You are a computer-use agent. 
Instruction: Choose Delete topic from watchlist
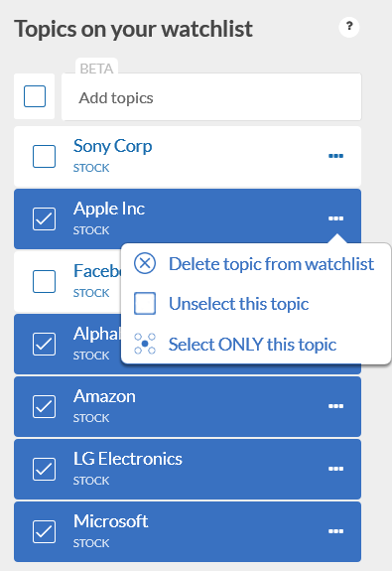(272, 263)
